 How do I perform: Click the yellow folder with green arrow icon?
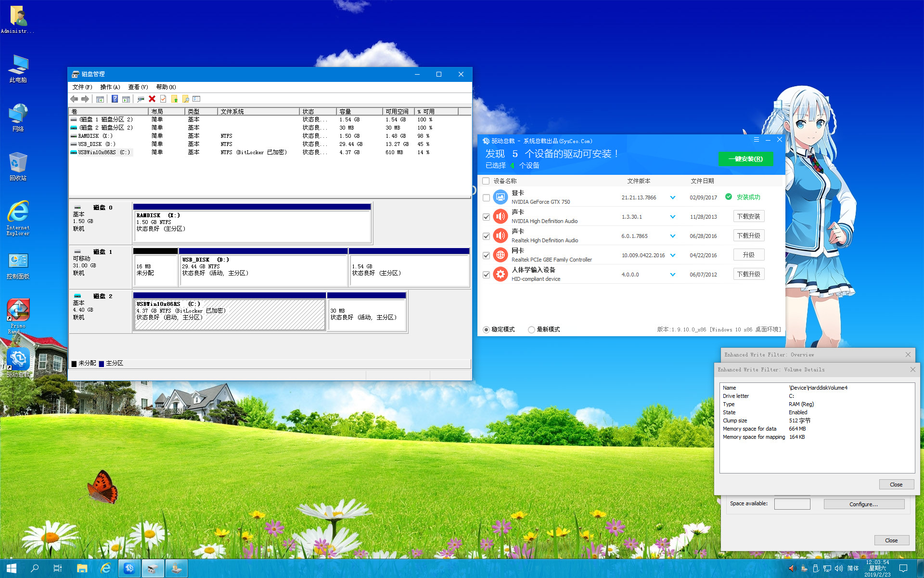pyautogui.click(x=174, y=99)
